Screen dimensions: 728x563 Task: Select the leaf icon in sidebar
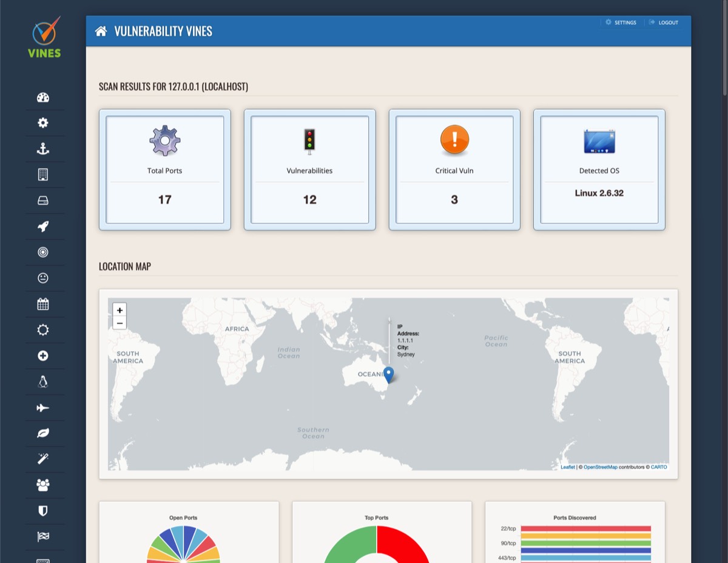pos(42,433)
